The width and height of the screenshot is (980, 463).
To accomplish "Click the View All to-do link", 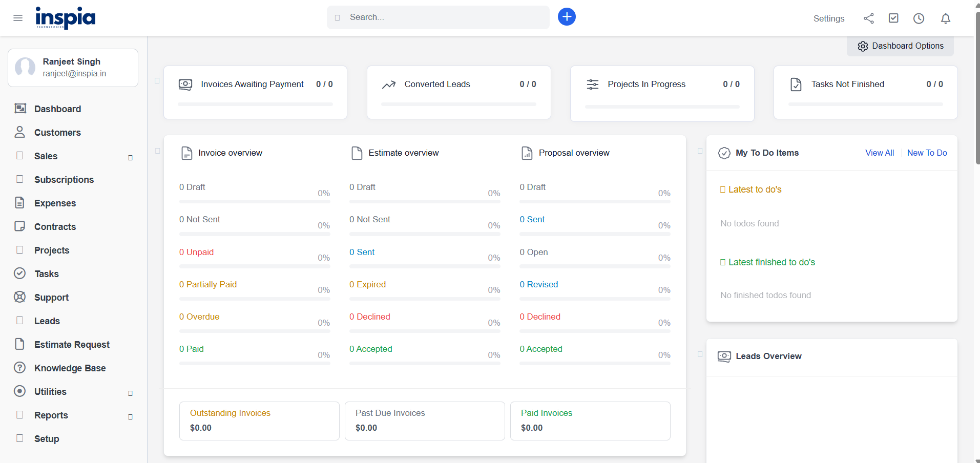I will click(x=879, y=153).
